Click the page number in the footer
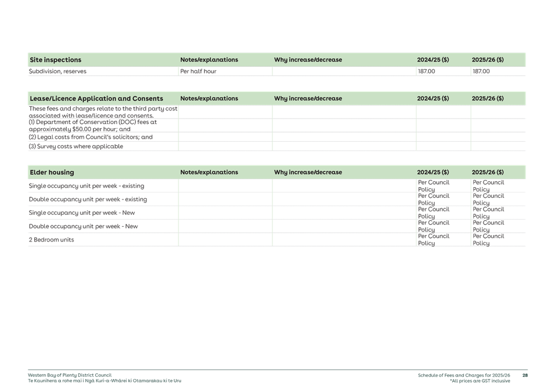Viewport: 555px width, 392px height. 525,375
